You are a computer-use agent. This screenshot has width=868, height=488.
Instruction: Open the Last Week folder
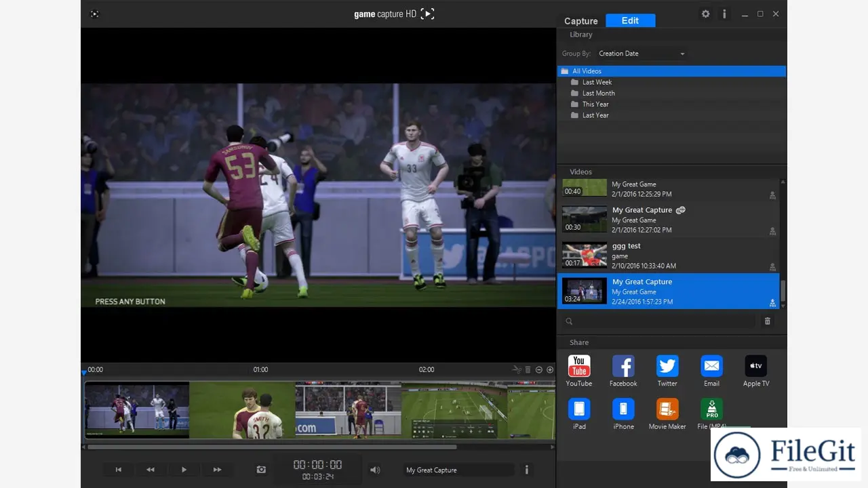(x=597, y=82)
